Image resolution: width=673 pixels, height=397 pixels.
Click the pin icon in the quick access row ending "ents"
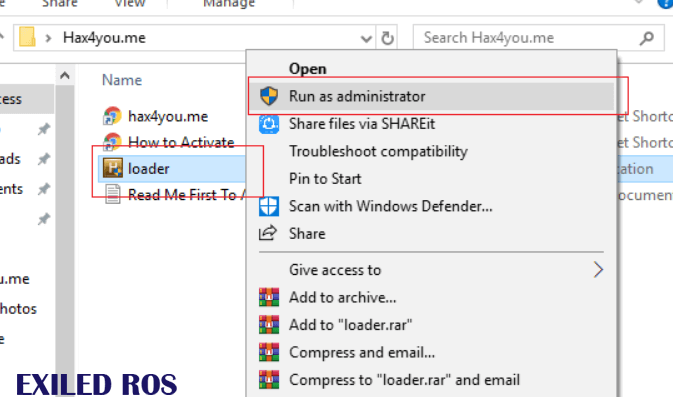coord(43,189)
